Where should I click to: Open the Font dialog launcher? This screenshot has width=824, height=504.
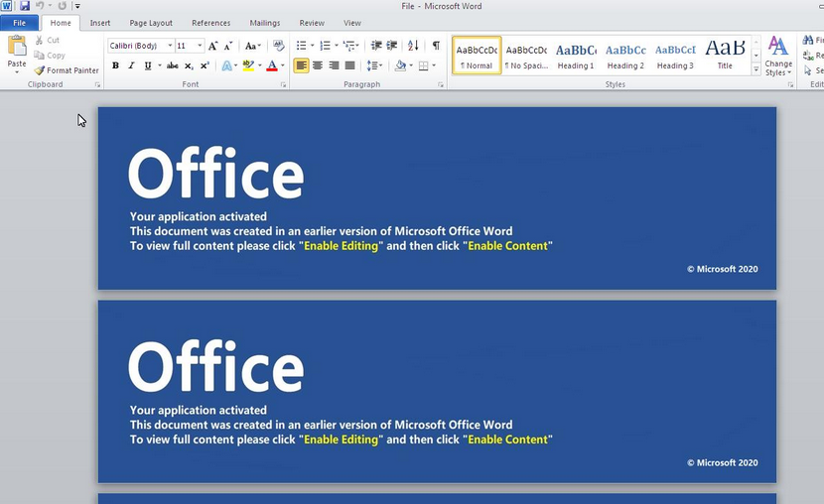tap(283, 84)
